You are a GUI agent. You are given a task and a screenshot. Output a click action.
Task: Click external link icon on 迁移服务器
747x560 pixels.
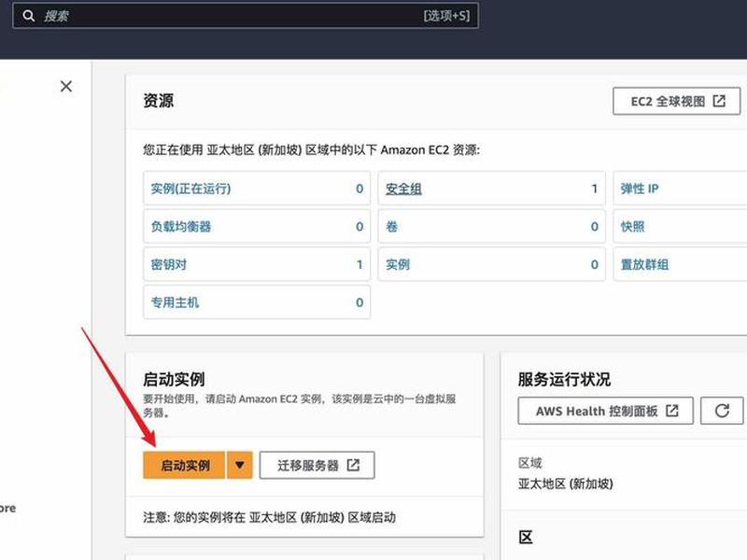(353, 465)
